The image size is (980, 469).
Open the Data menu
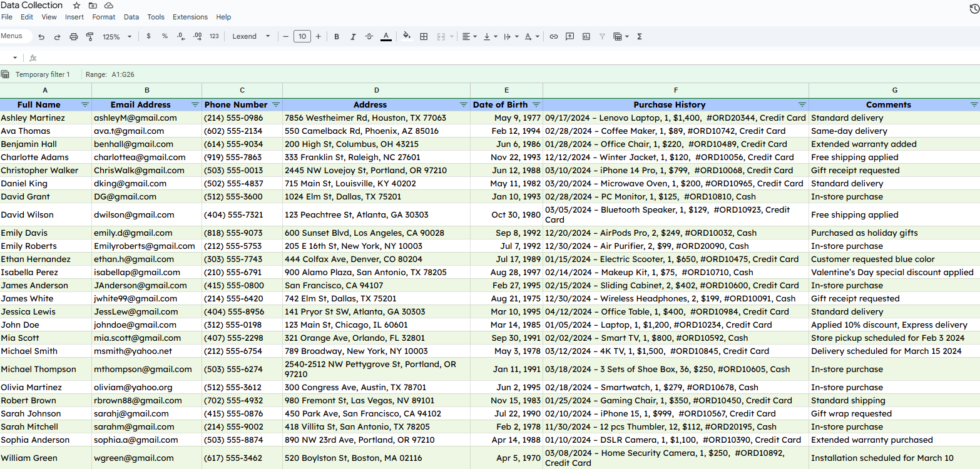[131, 17]
